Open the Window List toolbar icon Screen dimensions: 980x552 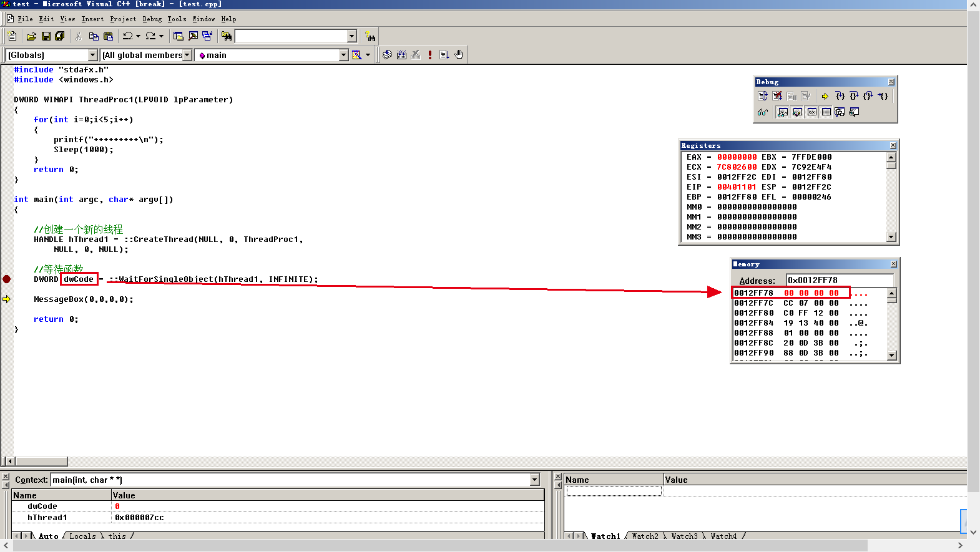[x=207, y=36]
